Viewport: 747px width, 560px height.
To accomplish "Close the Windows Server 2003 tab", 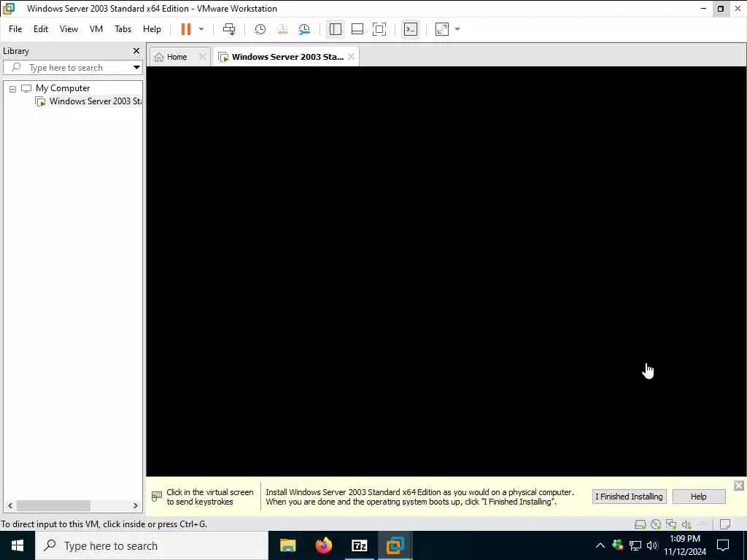I will pos(351,56).
